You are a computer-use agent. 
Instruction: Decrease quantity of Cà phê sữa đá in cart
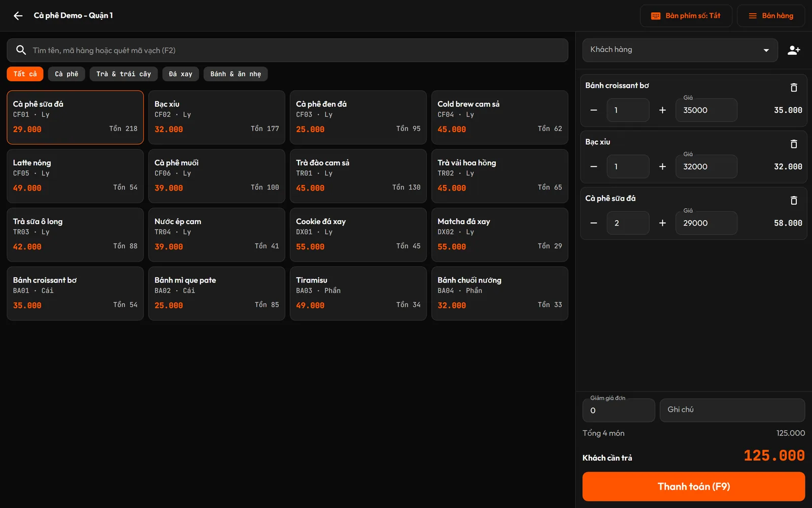coord(594,223)
